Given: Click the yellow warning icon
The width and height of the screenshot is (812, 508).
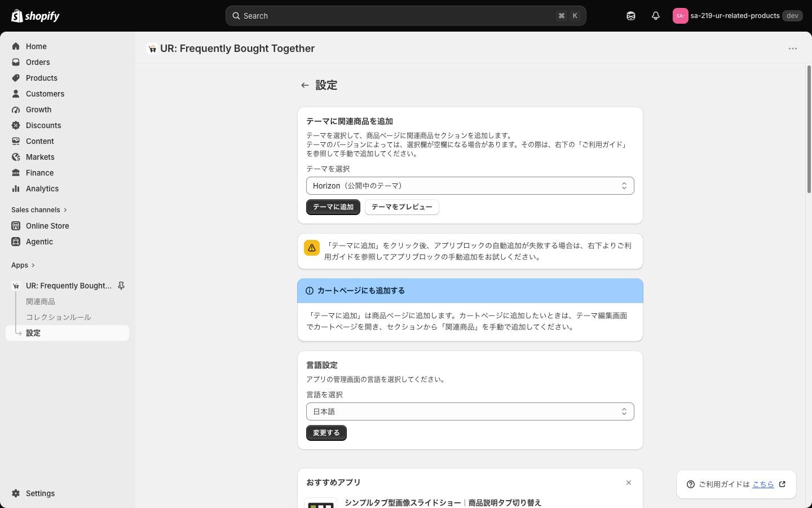Looking at the screenshot, I should point(312,248).
